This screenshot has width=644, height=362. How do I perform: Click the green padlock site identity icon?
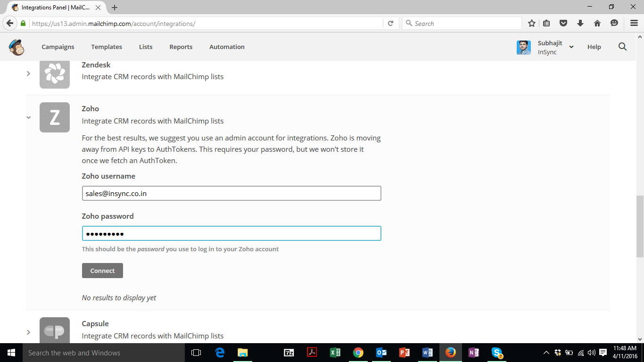pyautogui.click(x=23, y=23)
